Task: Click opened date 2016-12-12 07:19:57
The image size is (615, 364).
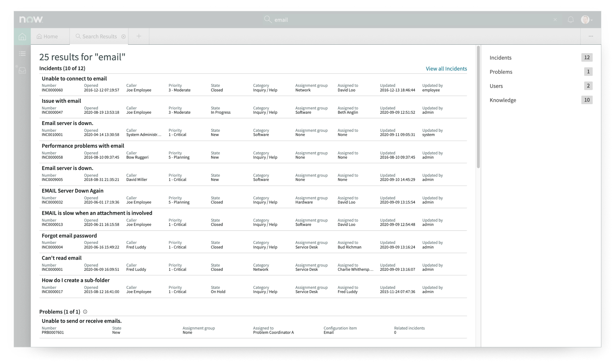Action: (x=101, y=90)
